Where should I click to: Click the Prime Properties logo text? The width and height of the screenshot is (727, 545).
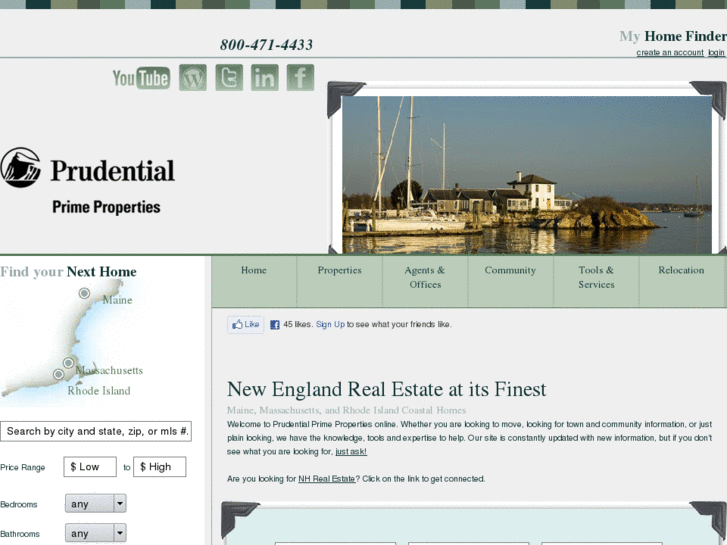[106, 207]
